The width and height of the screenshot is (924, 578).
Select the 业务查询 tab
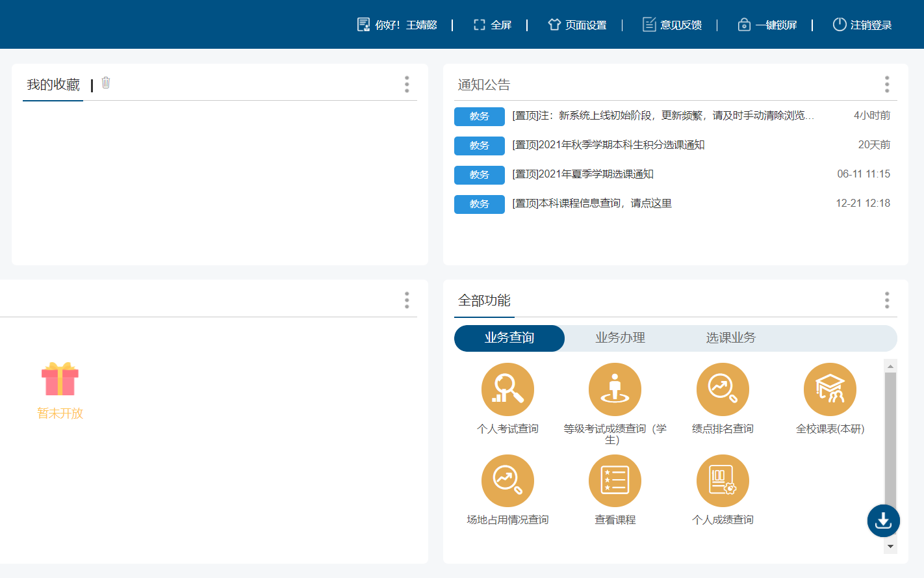[x=509, y=338]
